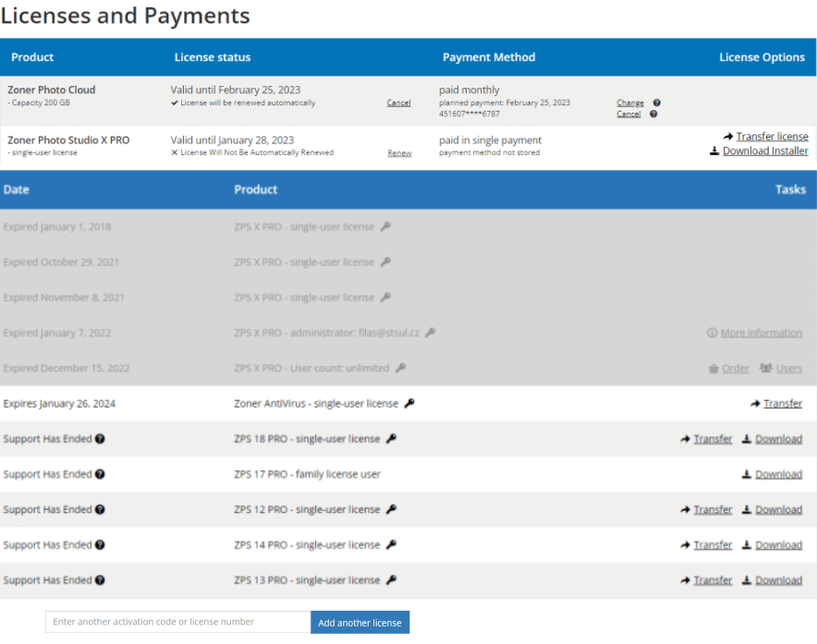Screen dimensions: 817x644
Task: Click help icon on ZPS 18 PRO Support Has Ended
Action: pos(100,439)
